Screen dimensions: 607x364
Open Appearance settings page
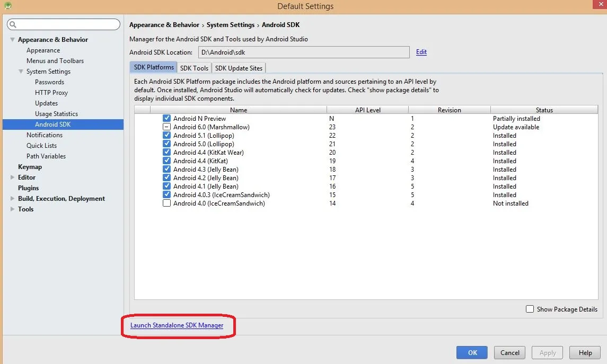click(43, 50)
